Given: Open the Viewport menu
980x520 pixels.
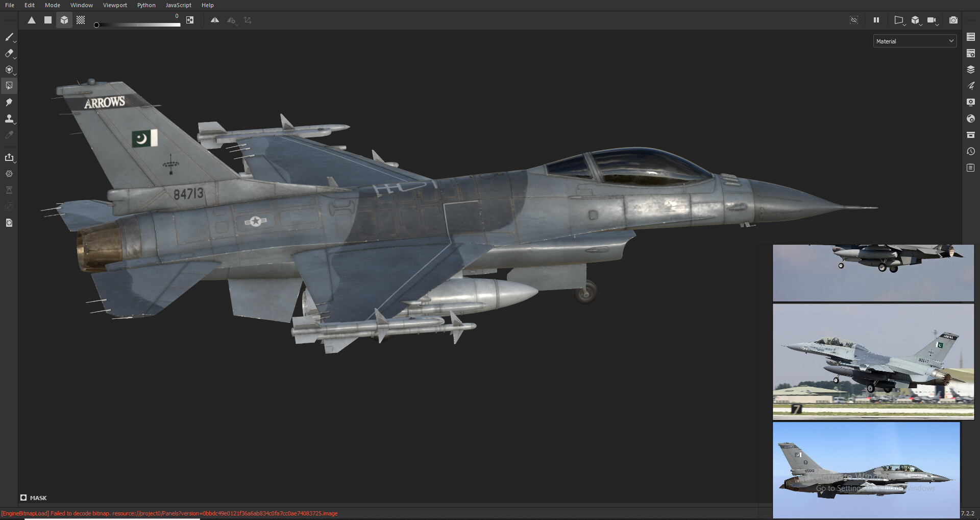Looking at the screenshot, I should (x=115, y=5).
